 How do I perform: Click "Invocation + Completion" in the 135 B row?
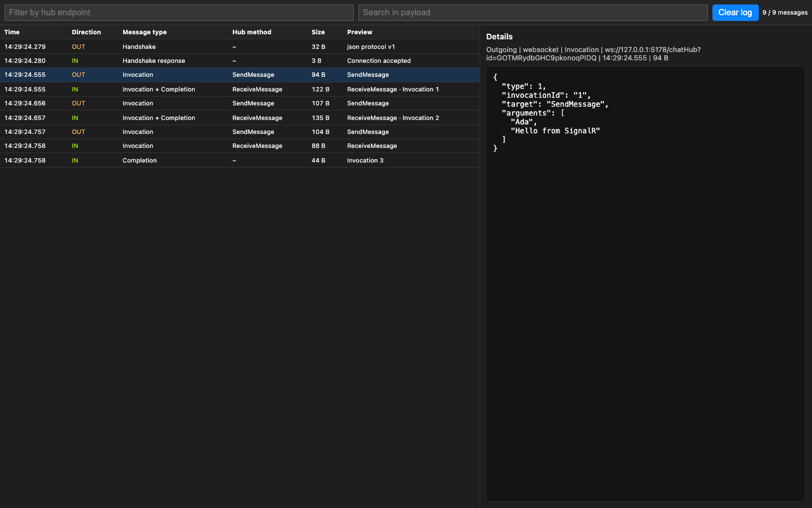click(x=159, y=118)
